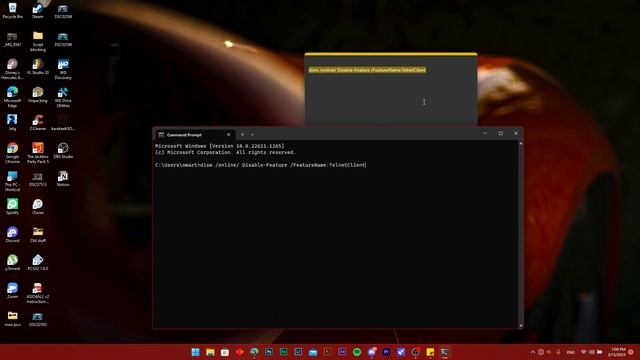Open the taskbar clock and date
This screenshot has height=360, width=640.
pyautogui.click(x=618, y=352)
